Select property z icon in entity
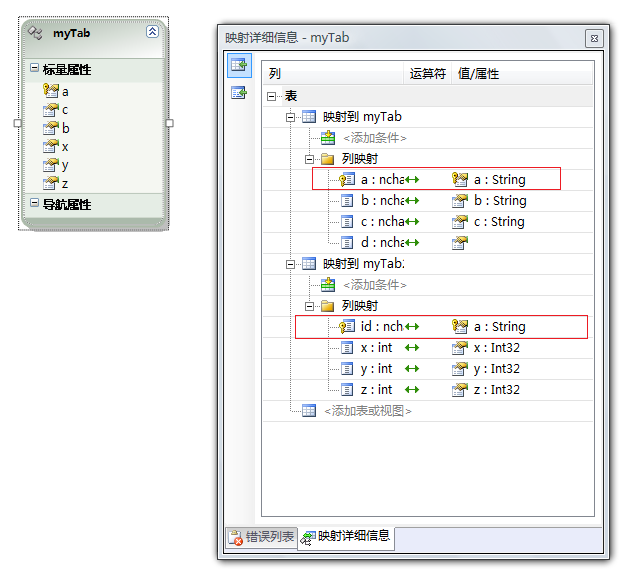This screenshot has width=637, height=583. coord(51,183)
